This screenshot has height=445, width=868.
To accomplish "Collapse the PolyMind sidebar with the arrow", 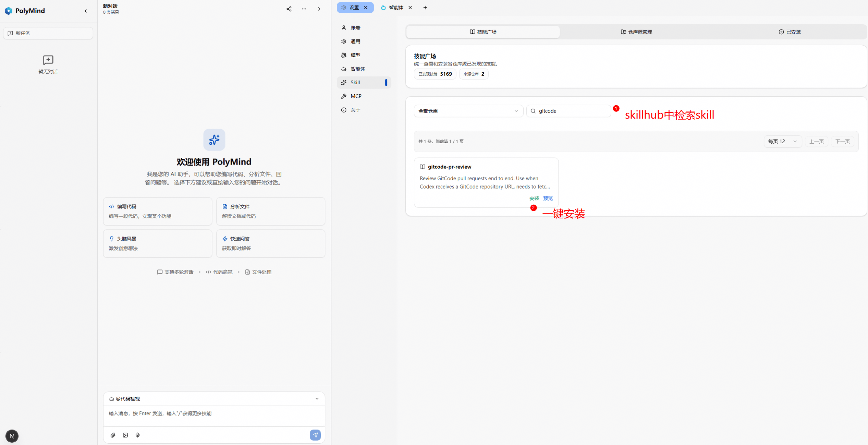I will 86,11.
